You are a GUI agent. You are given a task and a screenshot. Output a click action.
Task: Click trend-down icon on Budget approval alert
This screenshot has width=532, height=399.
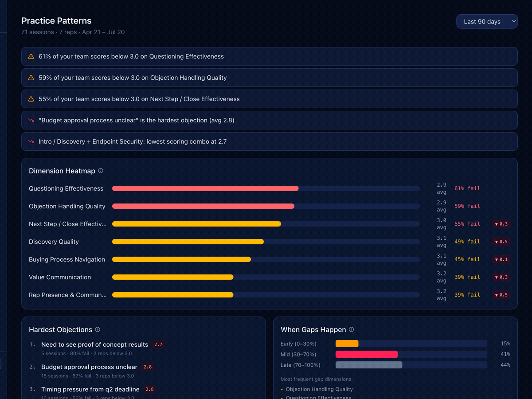click(31, 120)
